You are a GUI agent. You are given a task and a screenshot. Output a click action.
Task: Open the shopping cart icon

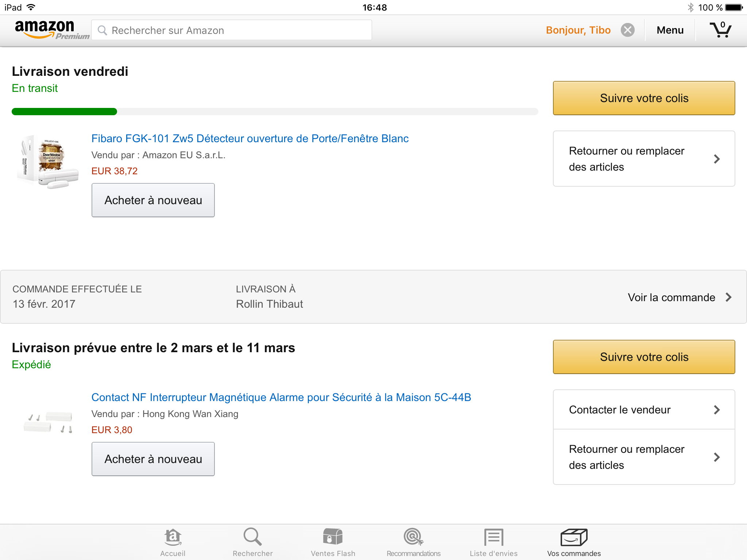point(720,30)
